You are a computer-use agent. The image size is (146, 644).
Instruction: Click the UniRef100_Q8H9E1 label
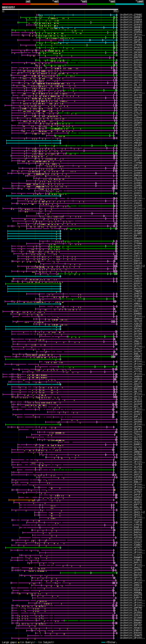pyautogui.click(x=131, y=30)
